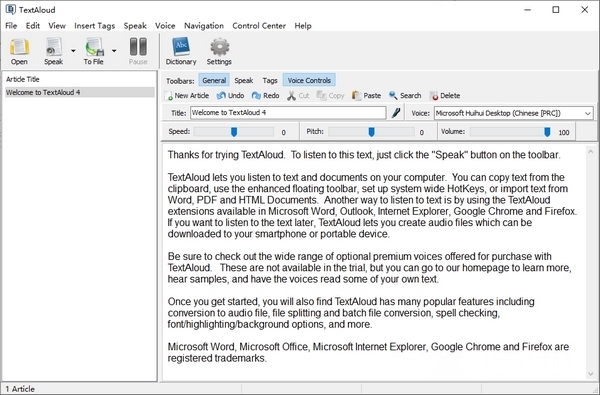Click the TextAloud app icon in title bar
600x395 pixels.
[x=10, y=10]
